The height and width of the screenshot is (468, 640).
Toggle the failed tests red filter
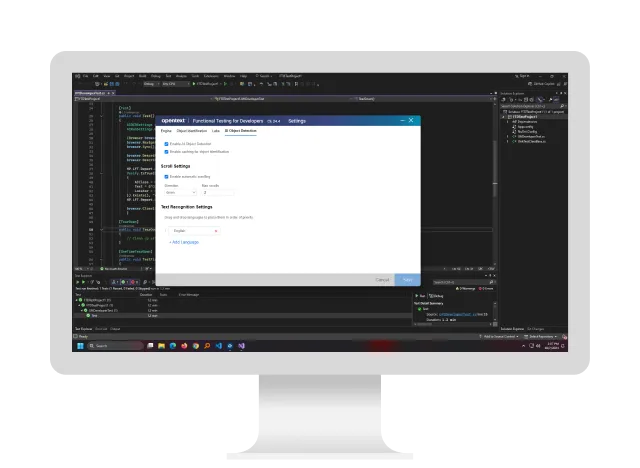click(x=134, y=282)
